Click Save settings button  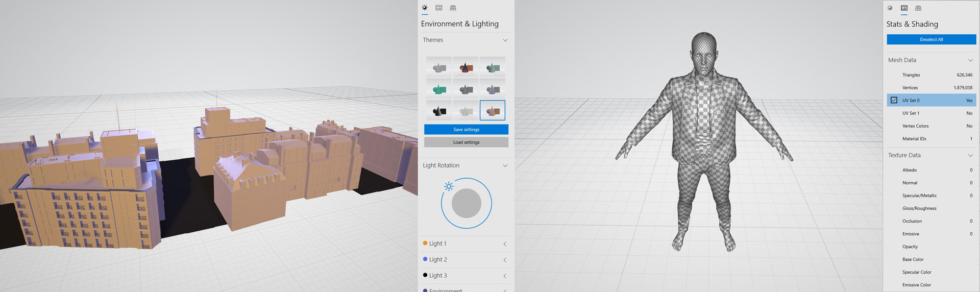click(x=466, y=130)
